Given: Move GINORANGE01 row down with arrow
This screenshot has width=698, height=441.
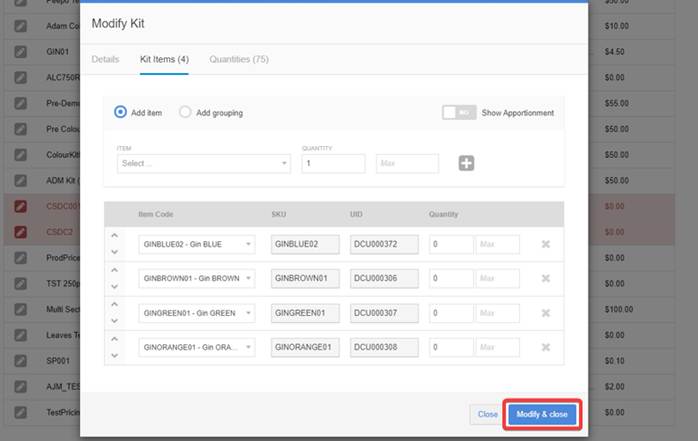Looking at the screenshot, I should click(x=114, y=355).
